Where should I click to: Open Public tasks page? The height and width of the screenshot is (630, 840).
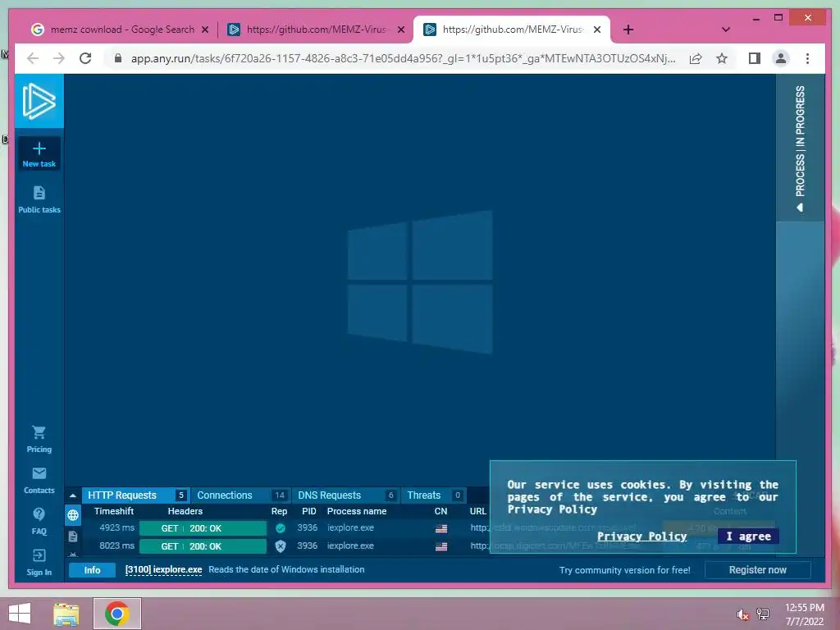39,200
